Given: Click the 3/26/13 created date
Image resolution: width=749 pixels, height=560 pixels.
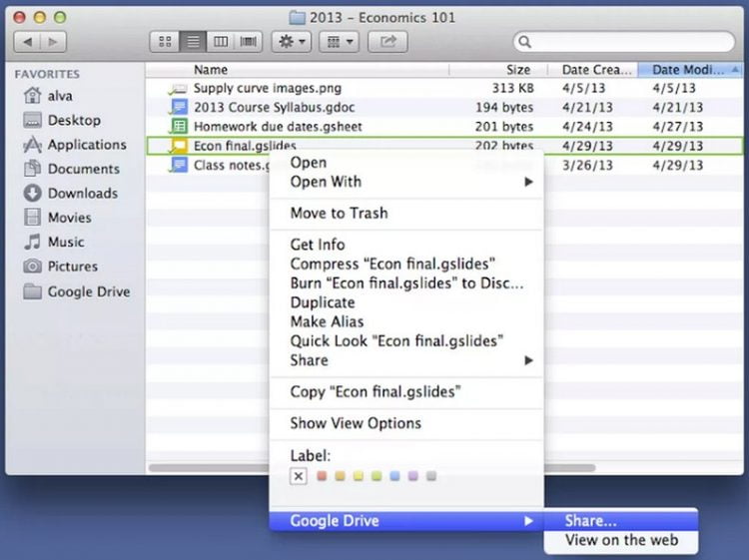Looking at the screenshot, I should (587, 166).
